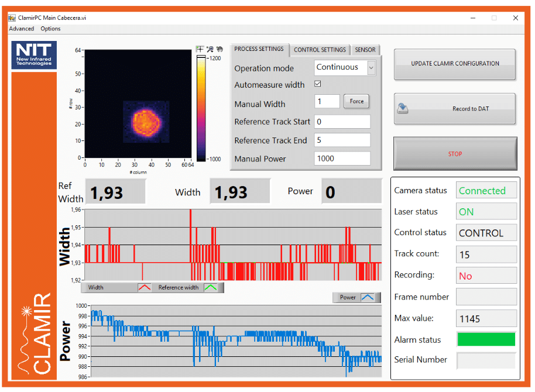Select the zoom tool in graph palette
Screen dimensions: 535x392
click(210, 50)
